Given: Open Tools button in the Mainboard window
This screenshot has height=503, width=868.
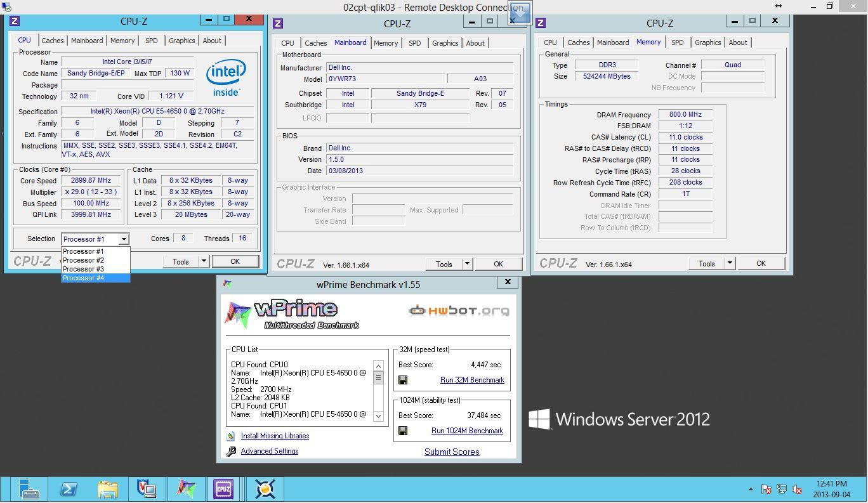Looking at the screenshot, I should click(x=444, y=264).
